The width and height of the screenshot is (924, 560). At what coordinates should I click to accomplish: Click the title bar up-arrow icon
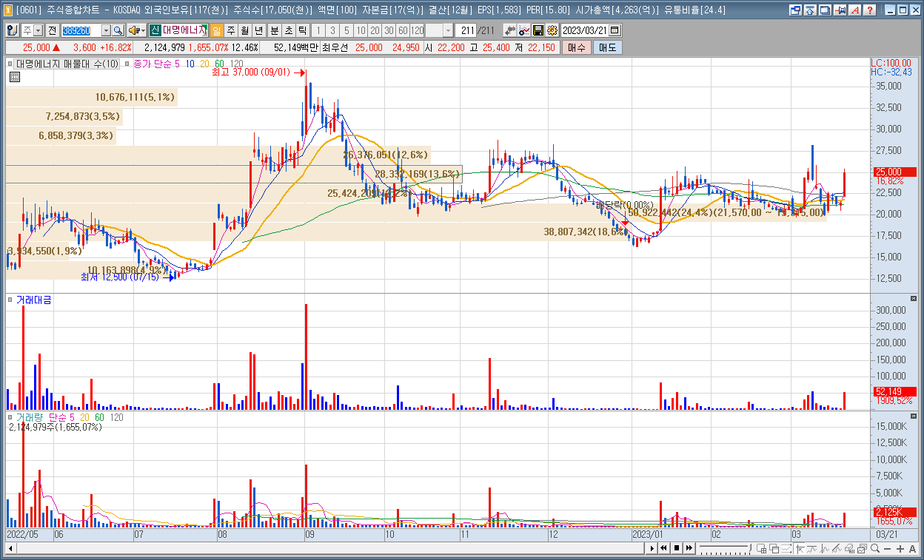[x=810, y=10]
